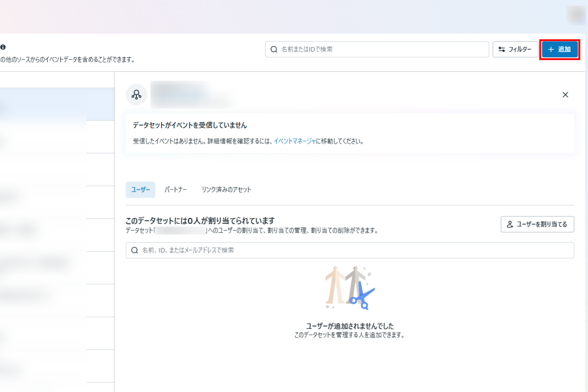This screenshot has height=392, width=588.
Task: Open the フィルター options
Action: coord(515,49)
